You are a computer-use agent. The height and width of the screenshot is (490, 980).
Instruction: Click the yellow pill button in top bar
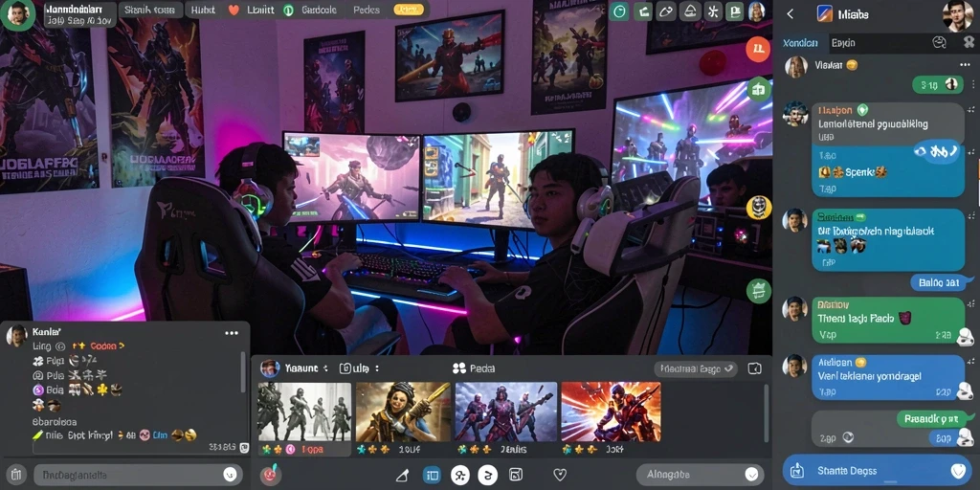pyautogui.click(x=409, y=10)
